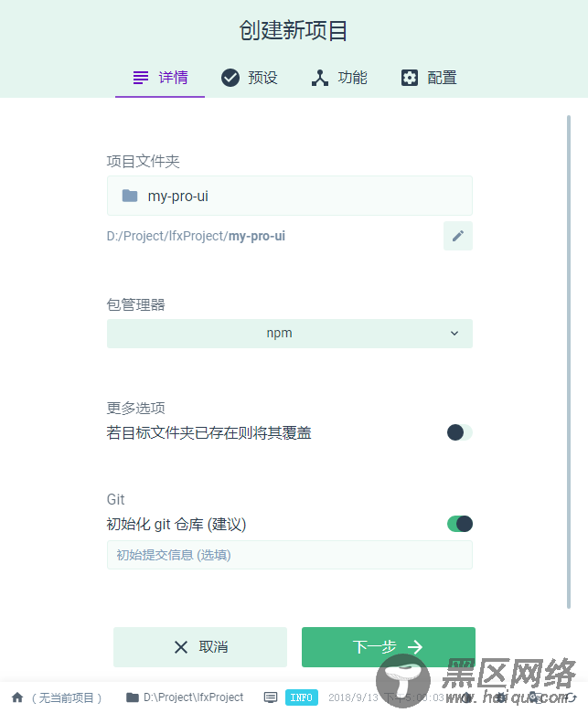Click the 取消 cancel button
Screen dimensions: 588x713
coord(200,647)
